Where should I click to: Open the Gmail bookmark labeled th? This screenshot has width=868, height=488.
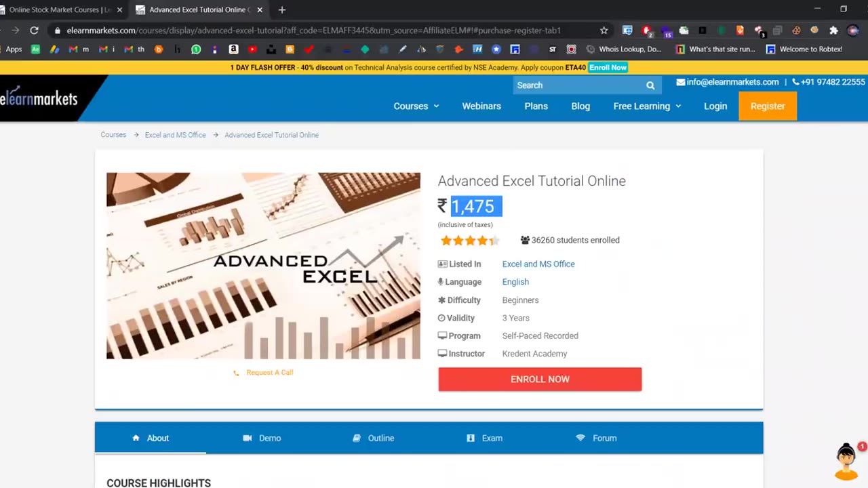click(x=134, y=49)
